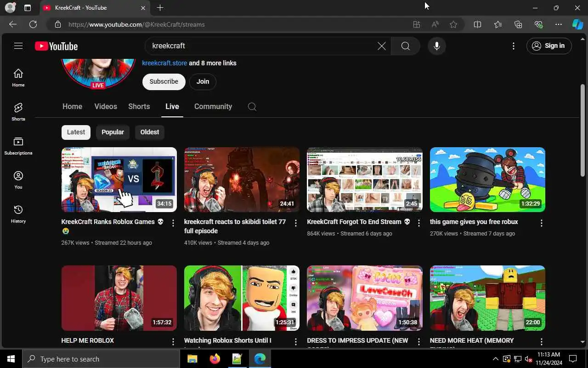Open options for skibidi toilet 77 video
Viewport: 588px width, 368px height.
point(296,223)
